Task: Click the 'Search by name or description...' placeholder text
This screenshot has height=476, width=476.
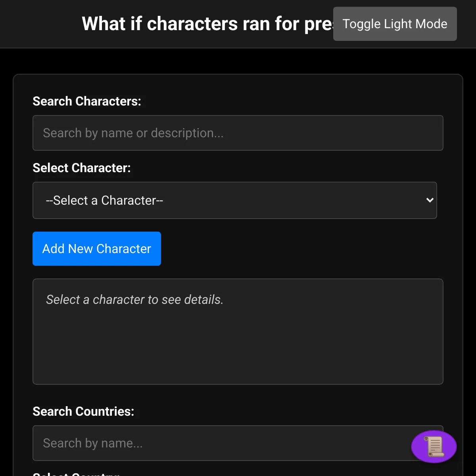Action: point(133,133)
